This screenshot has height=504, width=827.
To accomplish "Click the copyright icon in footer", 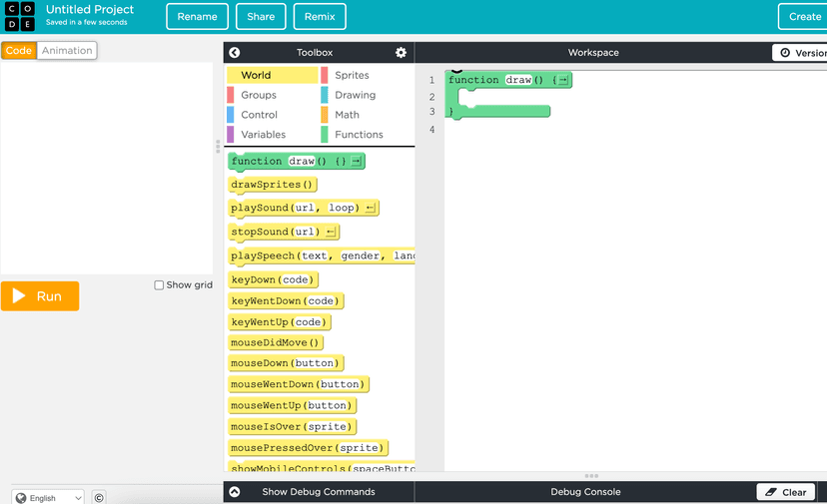I will click(x=99, y=497).
